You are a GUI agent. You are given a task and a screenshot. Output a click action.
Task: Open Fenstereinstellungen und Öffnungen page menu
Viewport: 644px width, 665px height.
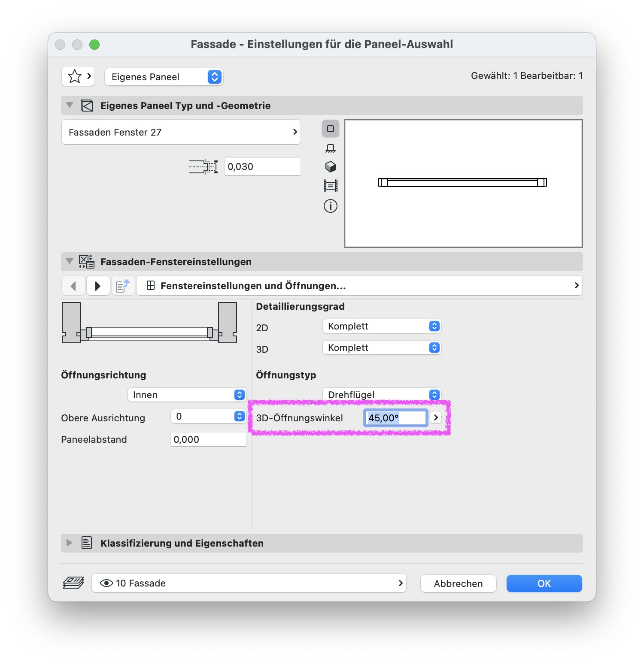359,286
